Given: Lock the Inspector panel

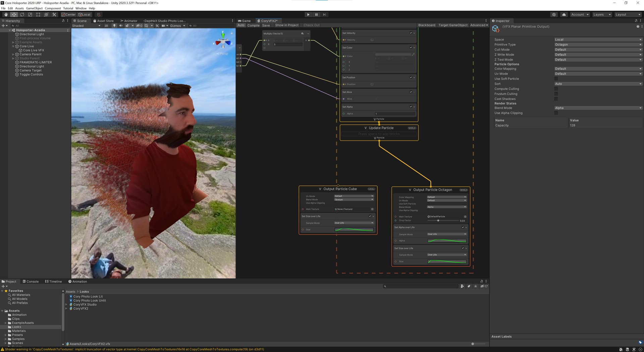Looking at the screenshot, I should (636, 21).
